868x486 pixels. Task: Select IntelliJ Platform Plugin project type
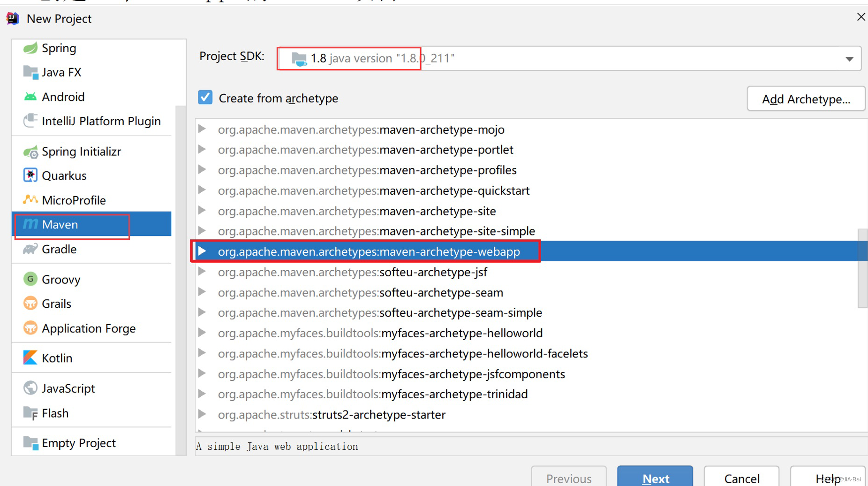(x=91, y=121)
